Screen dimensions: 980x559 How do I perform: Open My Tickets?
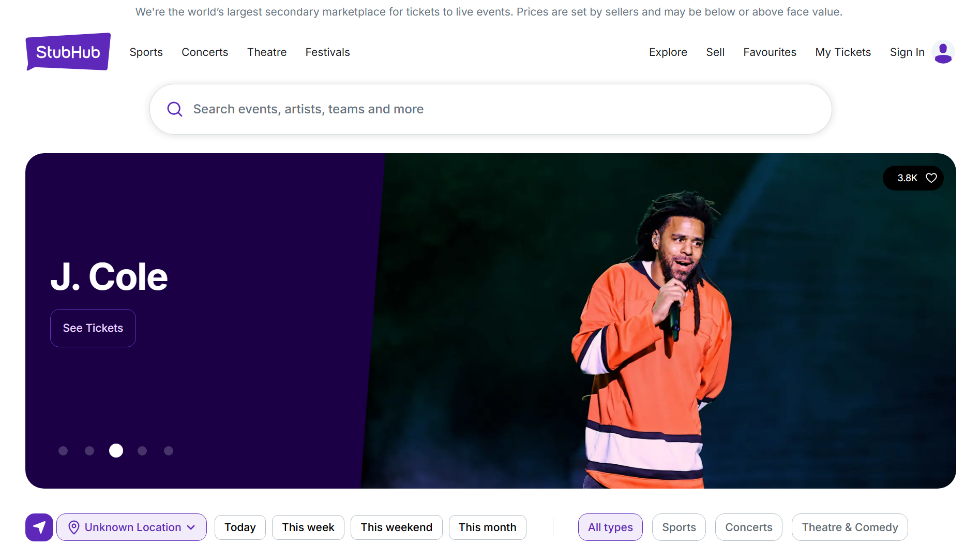click(x=842, y=52)
